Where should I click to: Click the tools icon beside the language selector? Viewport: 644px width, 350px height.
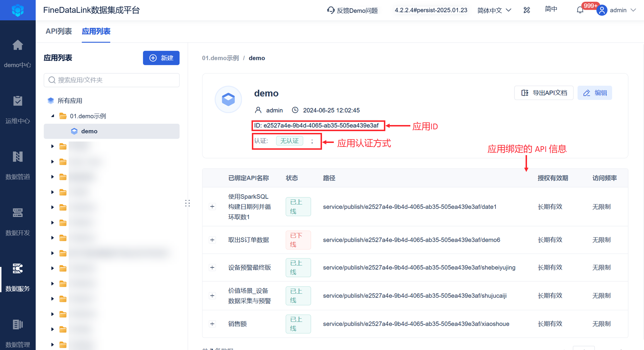(x=527, y=10)
